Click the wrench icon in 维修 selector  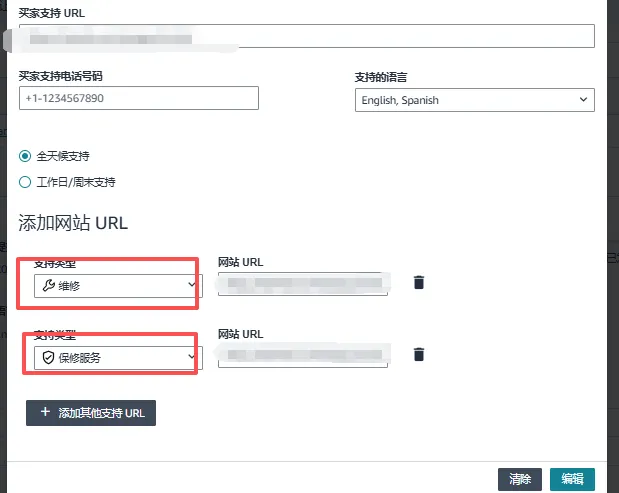[48, 286]
